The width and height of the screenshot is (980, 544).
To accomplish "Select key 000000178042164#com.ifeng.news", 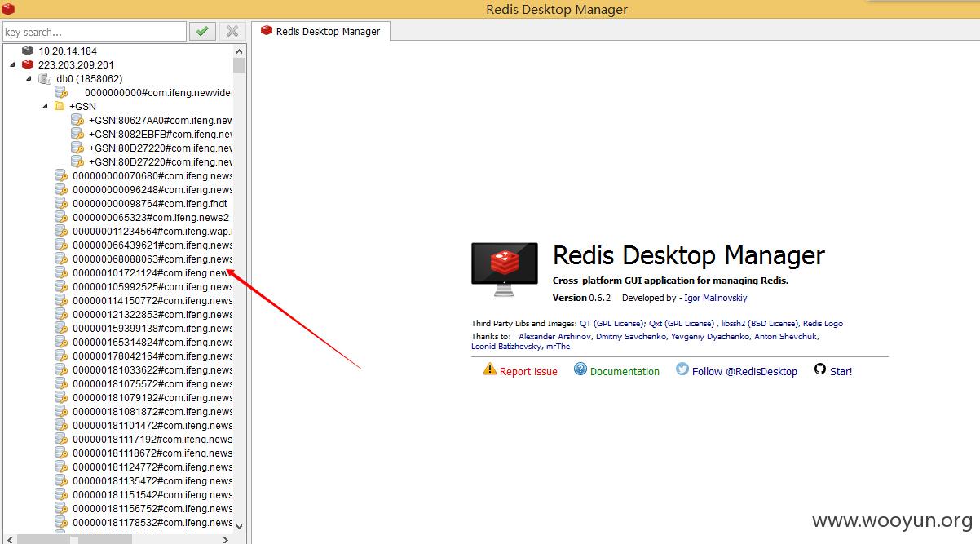I will click(x=152, y=356).
